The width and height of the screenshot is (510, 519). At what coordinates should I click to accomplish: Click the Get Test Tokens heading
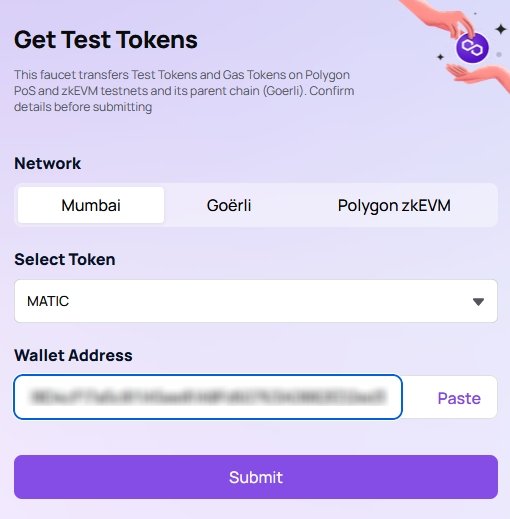point(106,40)
